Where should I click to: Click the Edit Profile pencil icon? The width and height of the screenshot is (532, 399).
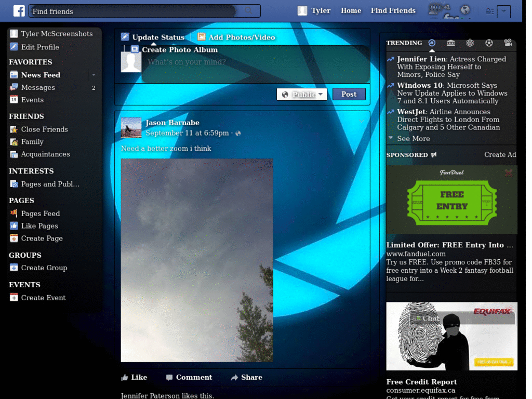14,47
